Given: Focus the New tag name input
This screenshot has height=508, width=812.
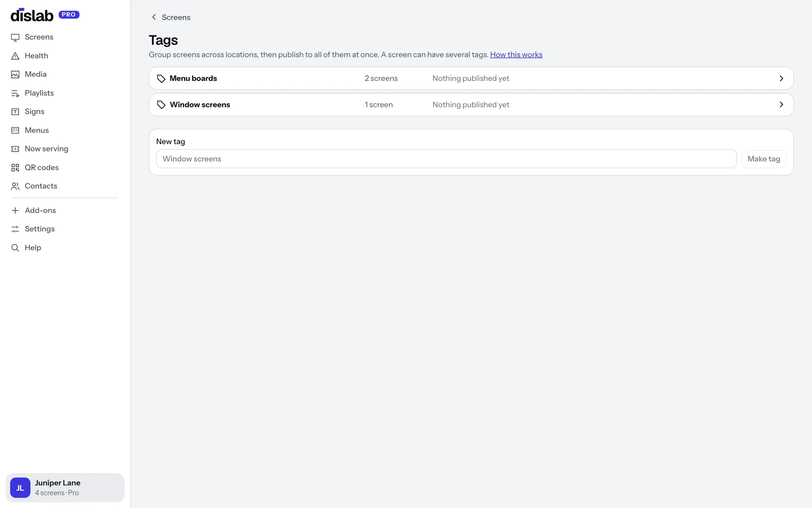Looking at the screenshot, I should [446, 159].
